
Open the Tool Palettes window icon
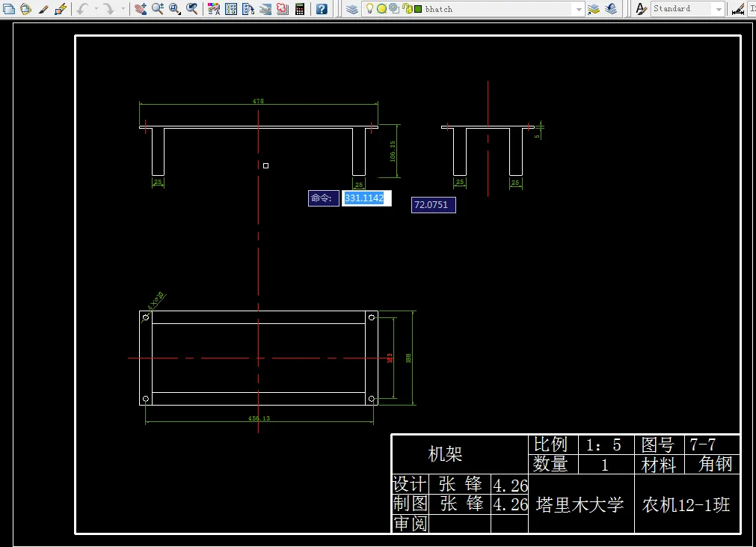248,9
